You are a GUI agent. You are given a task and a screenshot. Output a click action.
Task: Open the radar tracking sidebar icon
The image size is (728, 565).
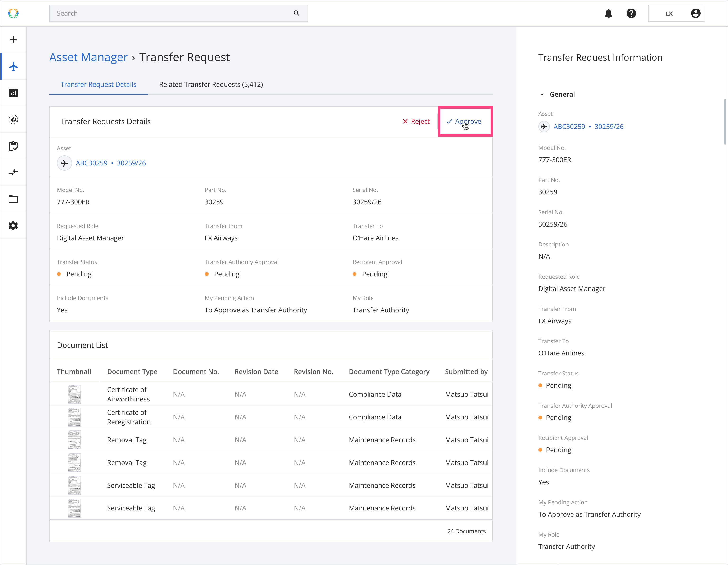[13, 119]
